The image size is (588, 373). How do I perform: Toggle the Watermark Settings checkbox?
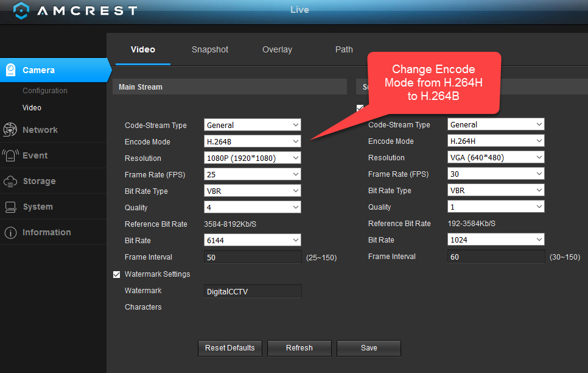(x=117, y=274)
